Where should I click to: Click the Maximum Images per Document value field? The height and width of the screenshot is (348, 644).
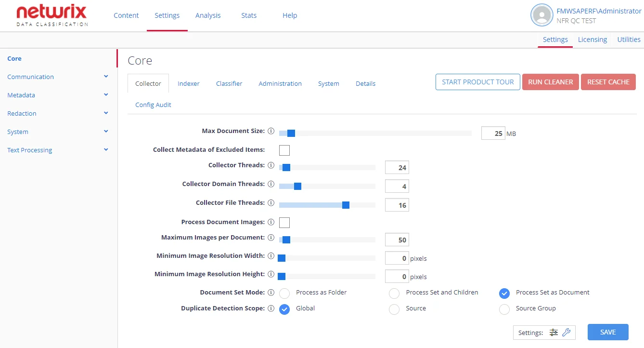pos(397,240)
